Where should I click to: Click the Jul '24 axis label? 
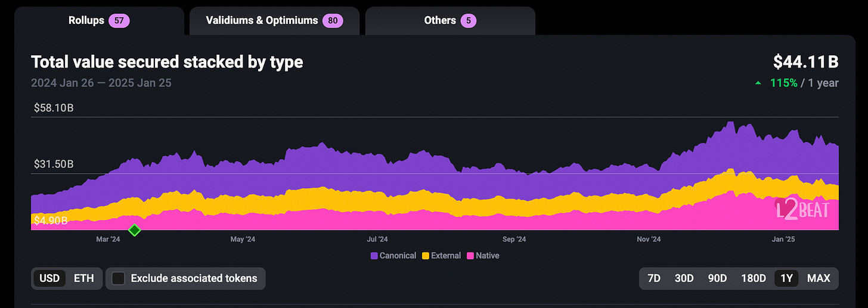pos(377,239)
